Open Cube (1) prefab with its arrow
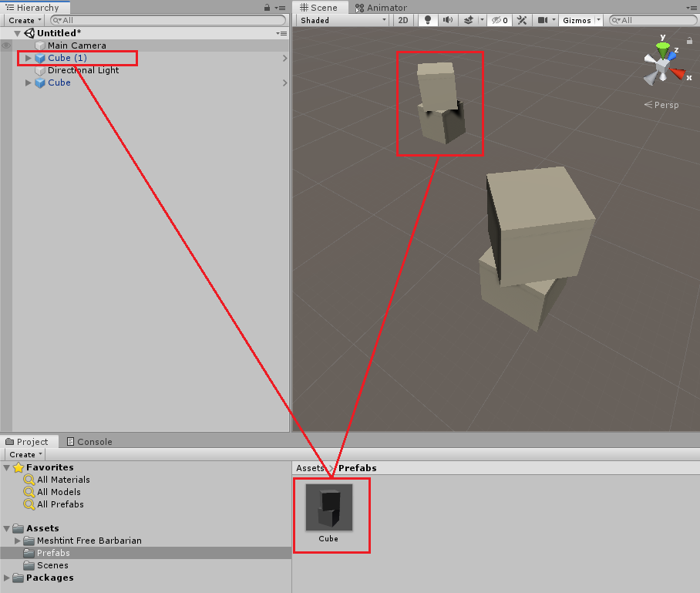This screenshot has height=593, width=700. tap(284, 58)
